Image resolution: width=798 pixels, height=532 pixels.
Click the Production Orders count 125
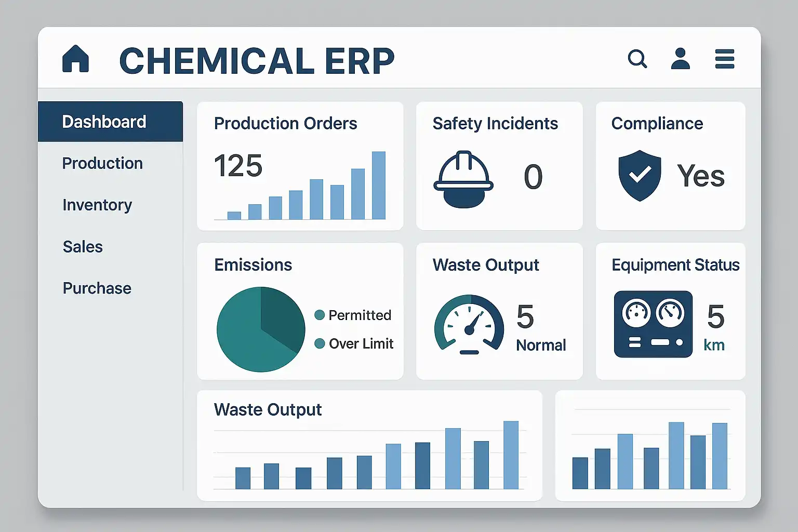(238, 166)
